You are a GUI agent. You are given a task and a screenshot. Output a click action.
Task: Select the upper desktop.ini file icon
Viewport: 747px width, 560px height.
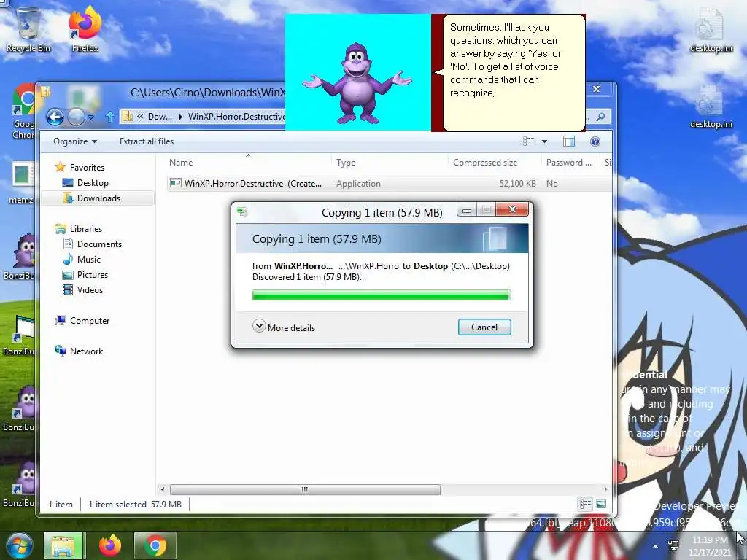(711, 29)
